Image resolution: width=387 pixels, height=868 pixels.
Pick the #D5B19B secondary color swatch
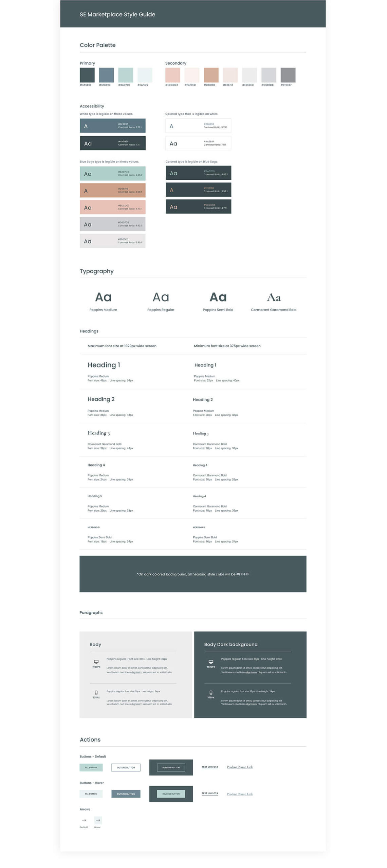211,75
